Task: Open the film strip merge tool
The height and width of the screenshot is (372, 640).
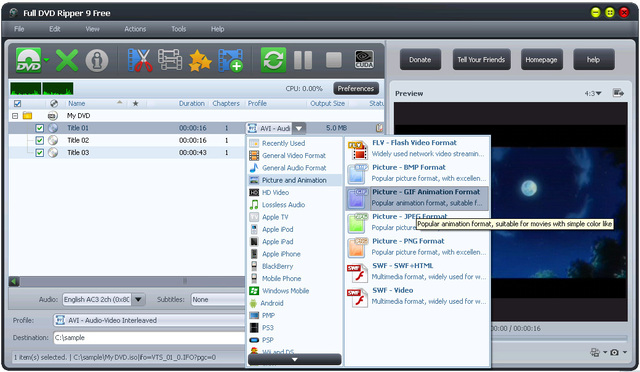Action: pos(170,60)
